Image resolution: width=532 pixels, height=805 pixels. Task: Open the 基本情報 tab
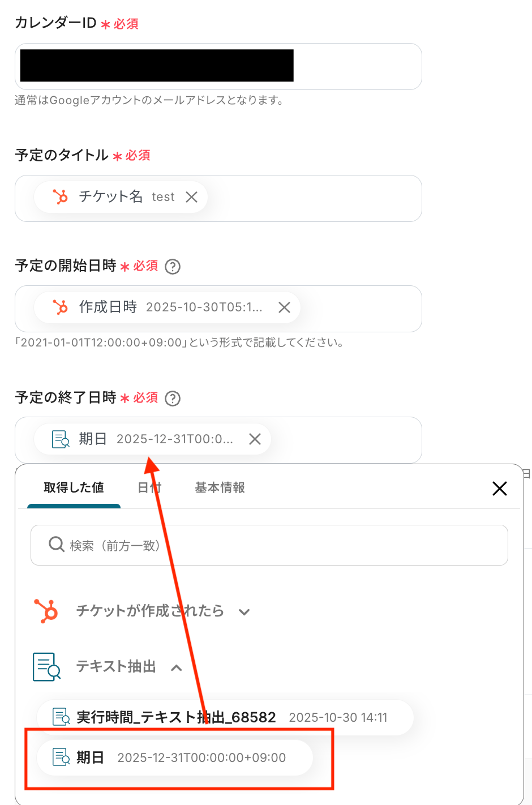coord(220,487)
